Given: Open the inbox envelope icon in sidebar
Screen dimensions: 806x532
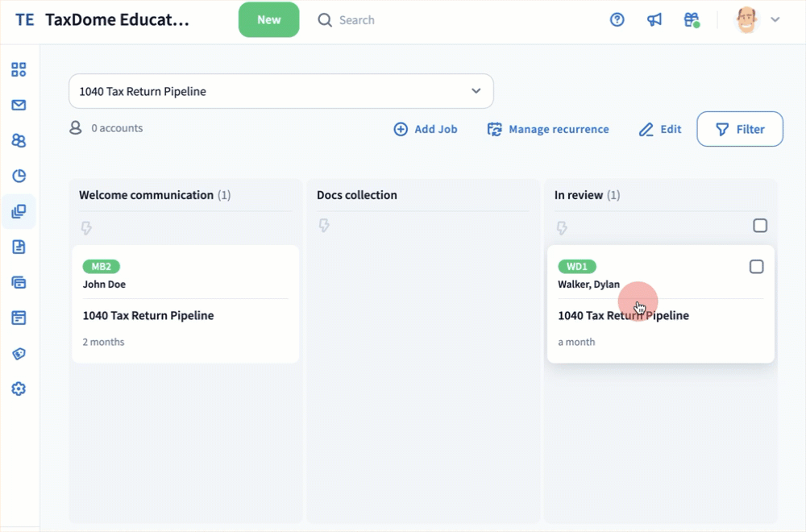Looking at the screenshot, I should (19, 105).
